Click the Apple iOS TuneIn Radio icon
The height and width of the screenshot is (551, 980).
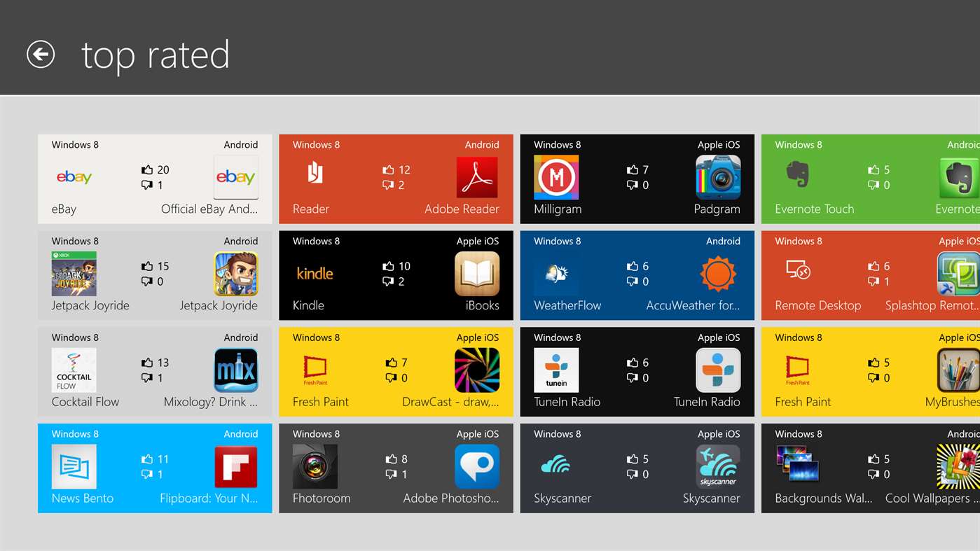click(x=718, y=370)
